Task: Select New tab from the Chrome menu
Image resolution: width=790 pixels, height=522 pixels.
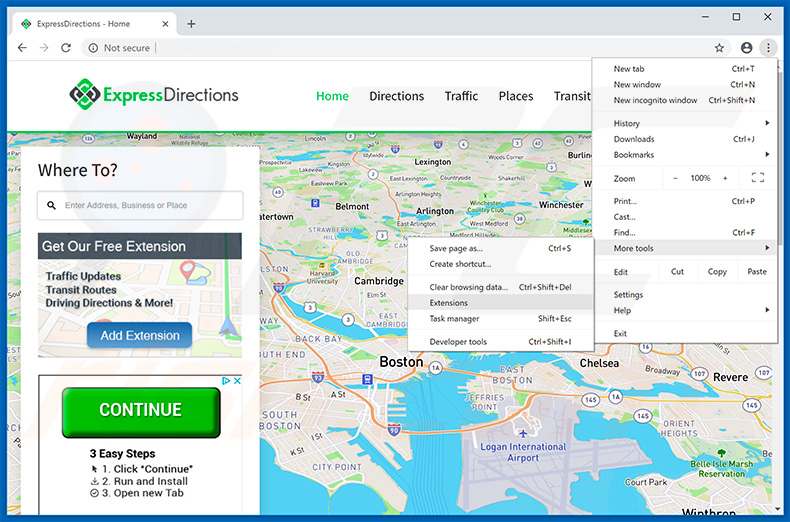Action: [x=685, y=69]
